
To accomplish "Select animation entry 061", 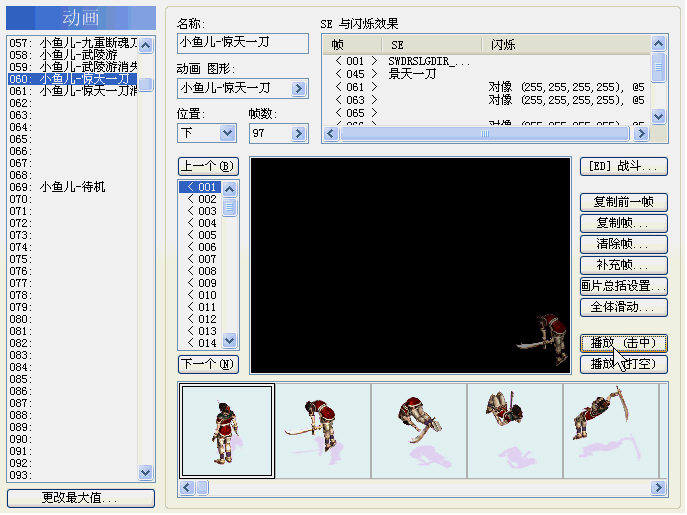I will click(x=73, y=91).
